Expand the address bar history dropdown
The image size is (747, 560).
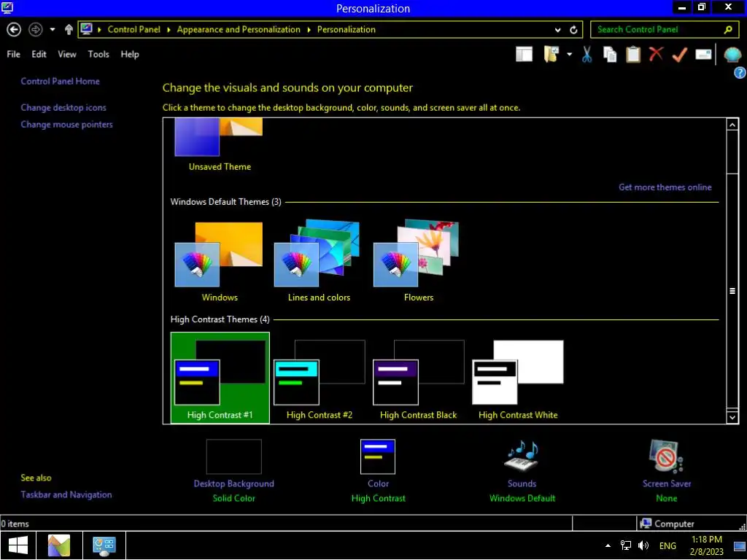pos(557,30)
